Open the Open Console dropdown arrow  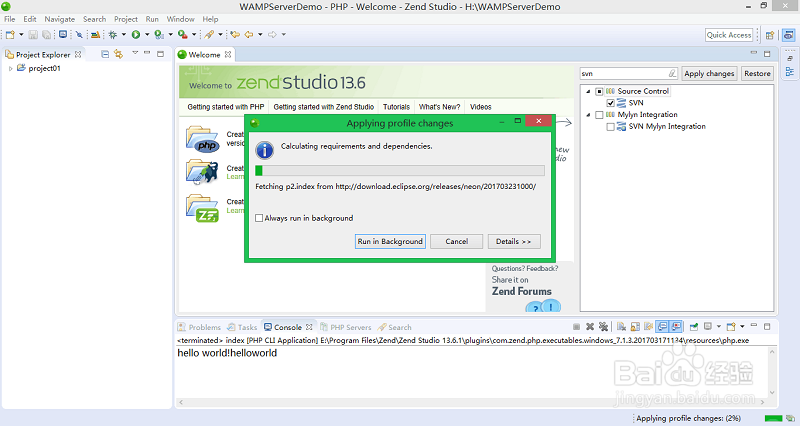click(x=742, y=327)
